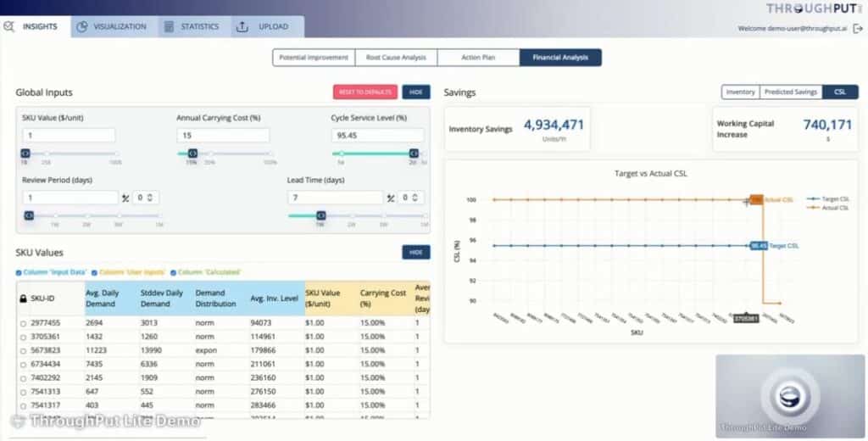Toggle the Column 'User Inputs' checkbox
Viewport: 868px width, 441px height.
pyautogui.click(x=95, y=272)
